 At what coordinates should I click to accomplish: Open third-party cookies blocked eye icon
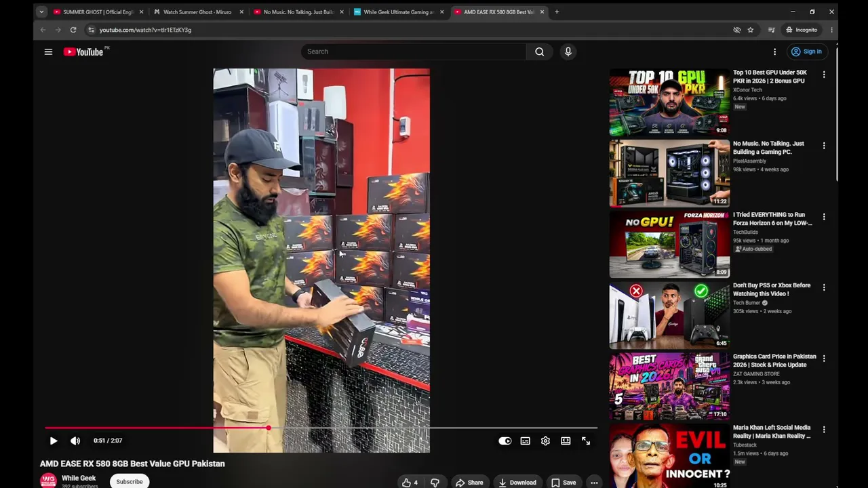coord(737,30)
